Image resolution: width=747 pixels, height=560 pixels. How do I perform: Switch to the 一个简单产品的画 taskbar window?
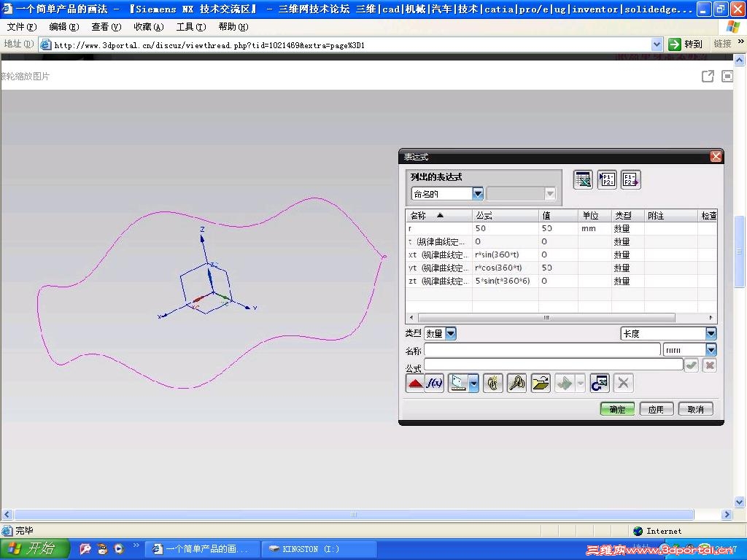202,549
